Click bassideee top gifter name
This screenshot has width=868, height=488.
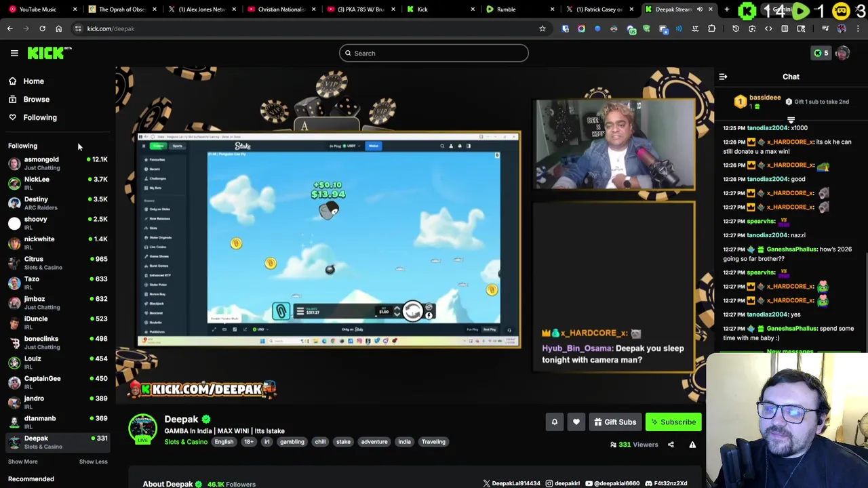pos(765,98)
